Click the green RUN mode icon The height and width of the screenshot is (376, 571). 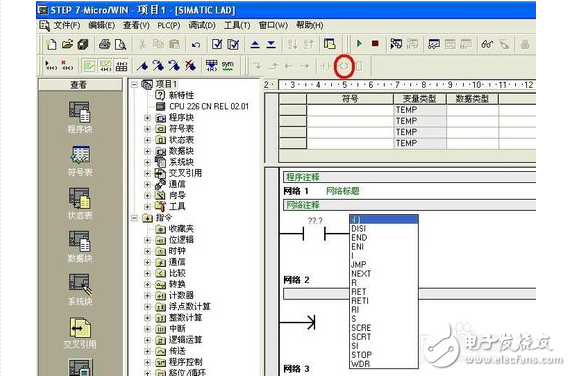[x=359, y=44]
